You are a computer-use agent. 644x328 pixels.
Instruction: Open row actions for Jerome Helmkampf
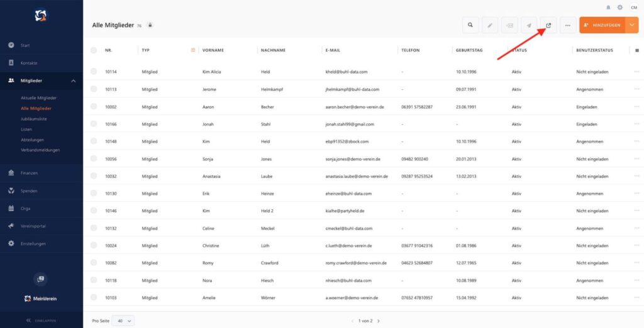click(x=636, y=89)
